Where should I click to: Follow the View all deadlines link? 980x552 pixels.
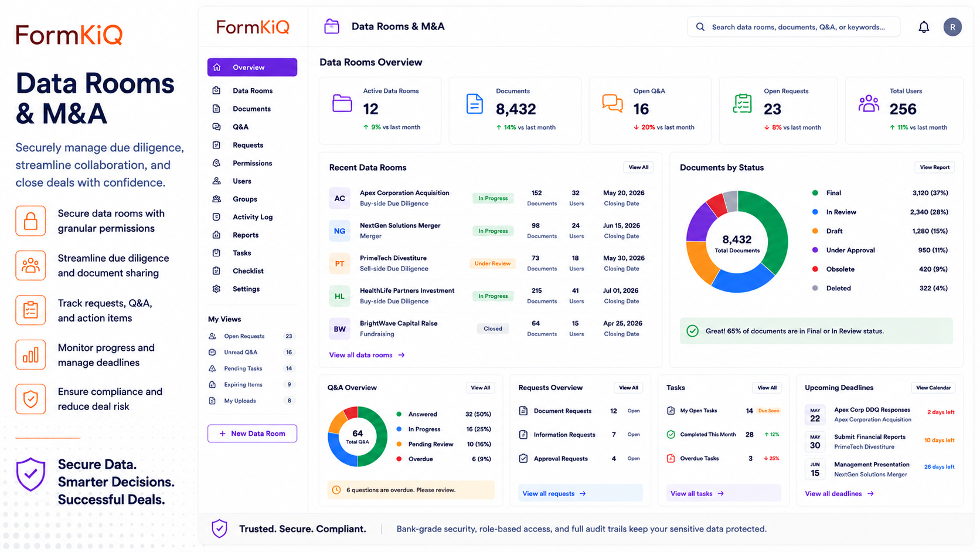839,493
